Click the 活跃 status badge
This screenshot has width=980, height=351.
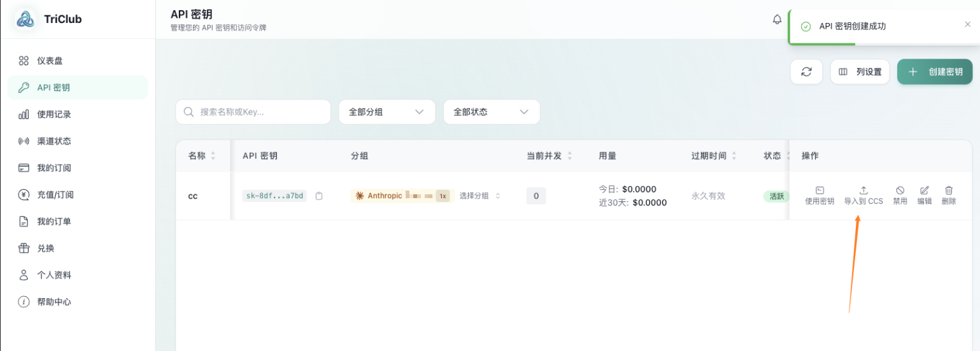coord(776,196)
